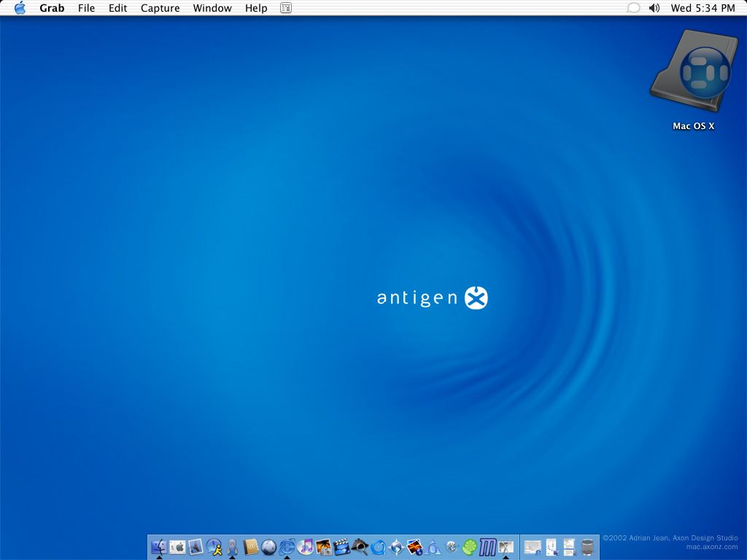Image resolution: width=747 pixels, height=560 pixels.
Task: Open the Apple menu
Action: (x=20, y=7)
